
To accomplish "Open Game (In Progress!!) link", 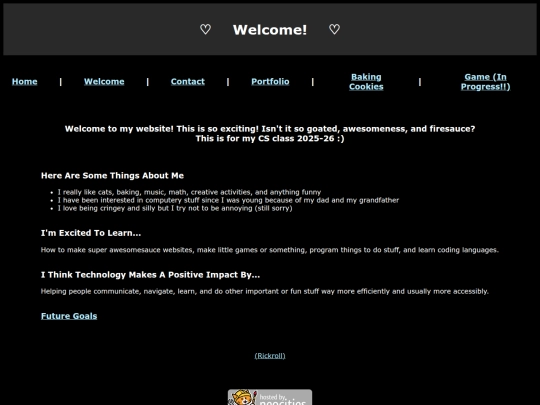I will point(486,82).
